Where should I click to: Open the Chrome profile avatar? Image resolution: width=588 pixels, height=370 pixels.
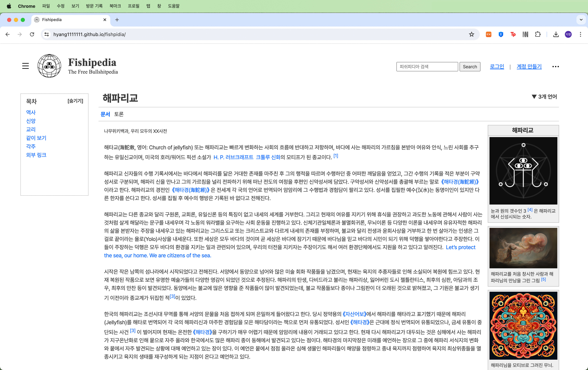(568, 34)
